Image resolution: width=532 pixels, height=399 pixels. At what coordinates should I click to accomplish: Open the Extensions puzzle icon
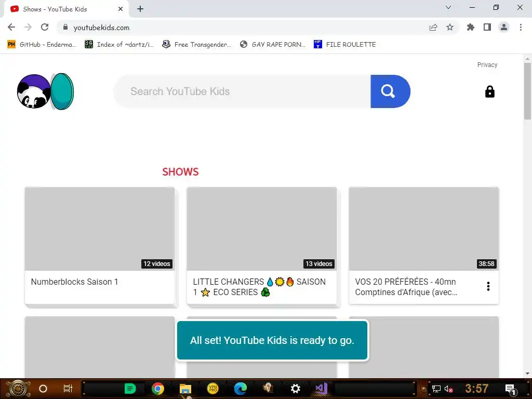tap(471, 27)
